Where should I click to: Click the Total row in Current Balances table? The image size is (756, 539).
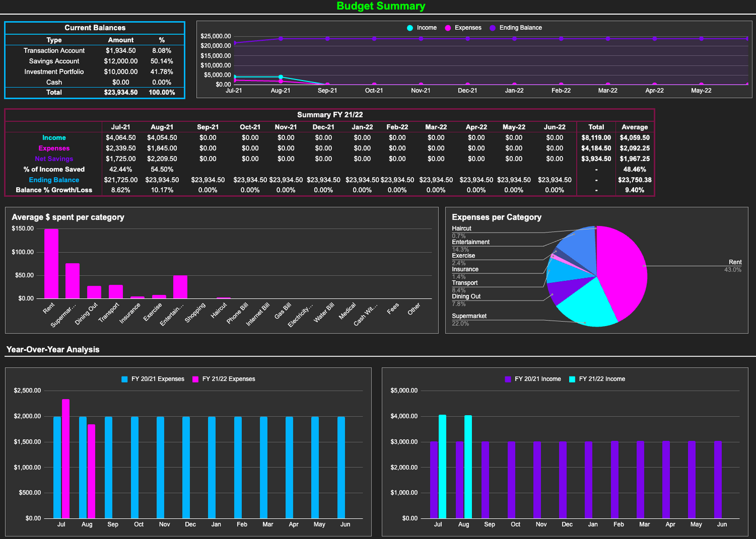pos(54,93)
